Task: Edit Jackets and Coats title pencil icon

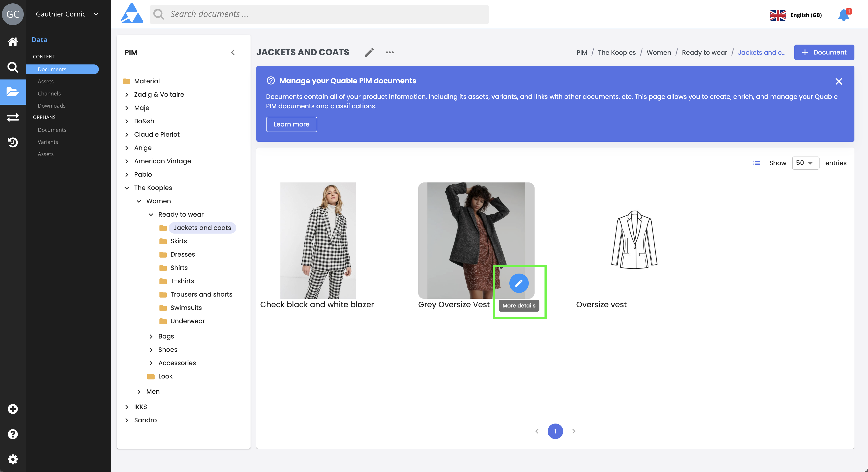Action: pos(369,52)
